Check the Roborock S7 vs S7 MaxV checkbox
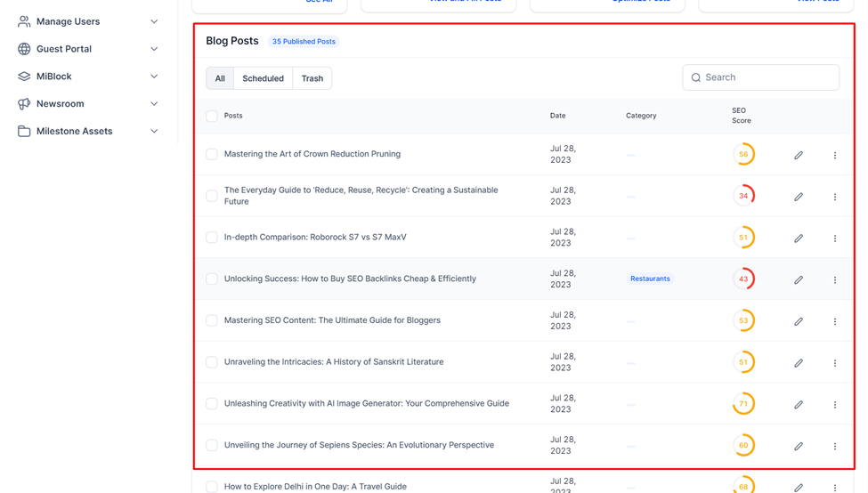Screen dimensions: 868x493 coord(212,237)
